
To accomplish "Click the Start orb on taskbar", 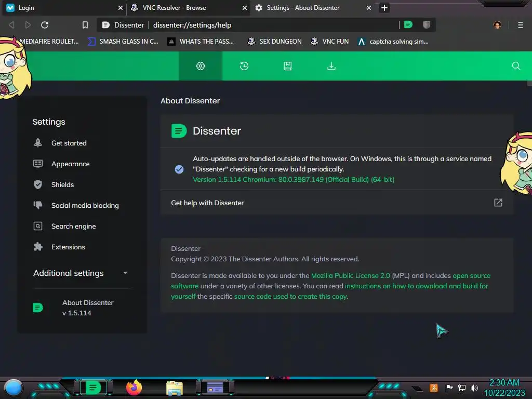I will (x=13, y=388).
